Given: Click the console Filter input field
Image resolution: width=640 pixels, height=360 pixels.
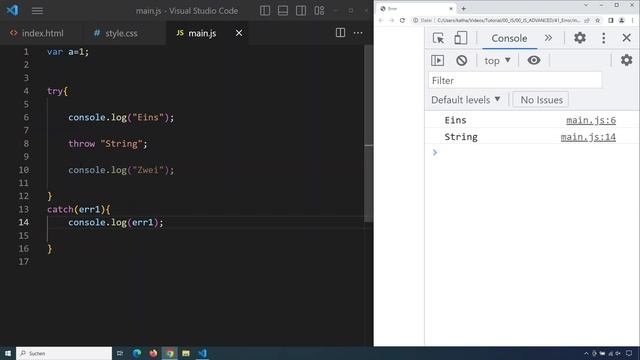Looking at the screenshot, I should point(515,80).
